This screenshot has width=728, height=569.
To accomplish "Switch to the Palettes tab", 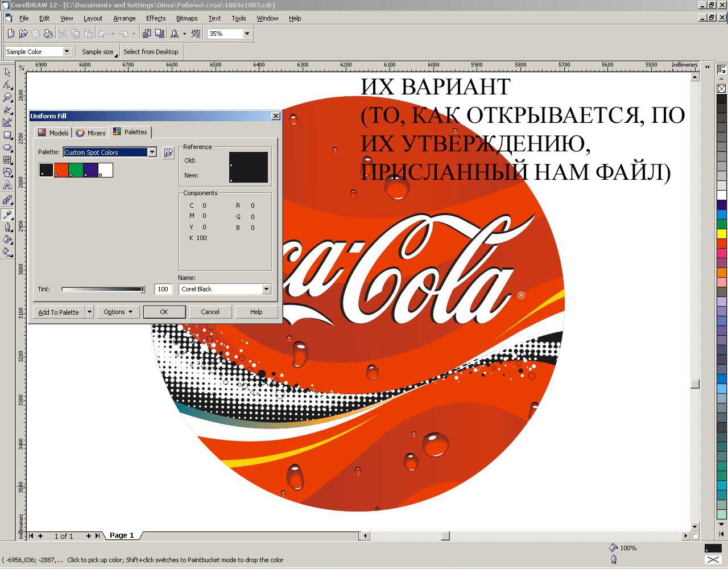I will 130,132.
